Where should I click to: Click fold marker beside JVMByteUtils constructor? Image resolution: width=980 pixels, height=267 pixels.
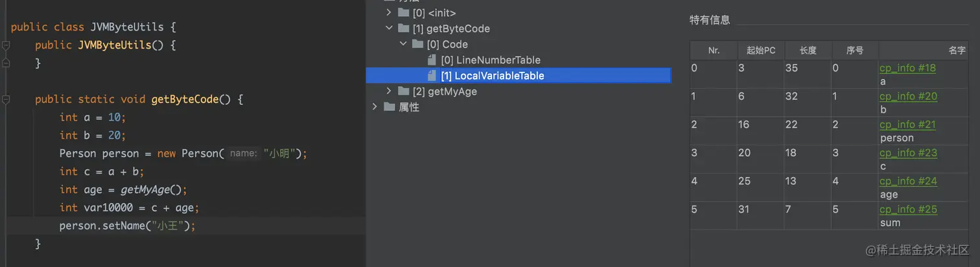pyautogui.click(x=6, y=45)
